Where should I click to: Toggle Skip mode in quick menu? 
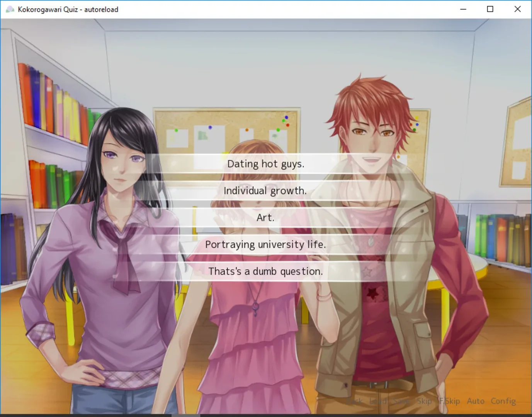click(424, 401)
